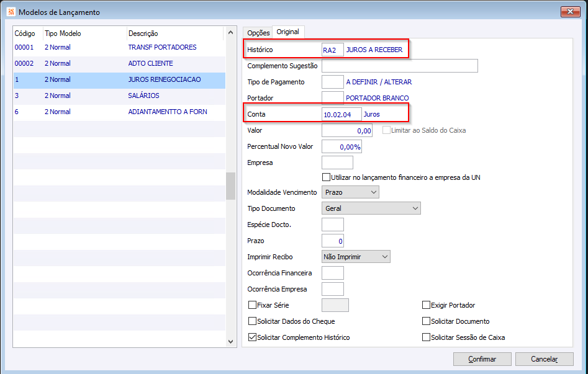Screen dimensions: 588x374
Task: Click the Complemento Sugestão input field
Action: click(x=399, y=66)
